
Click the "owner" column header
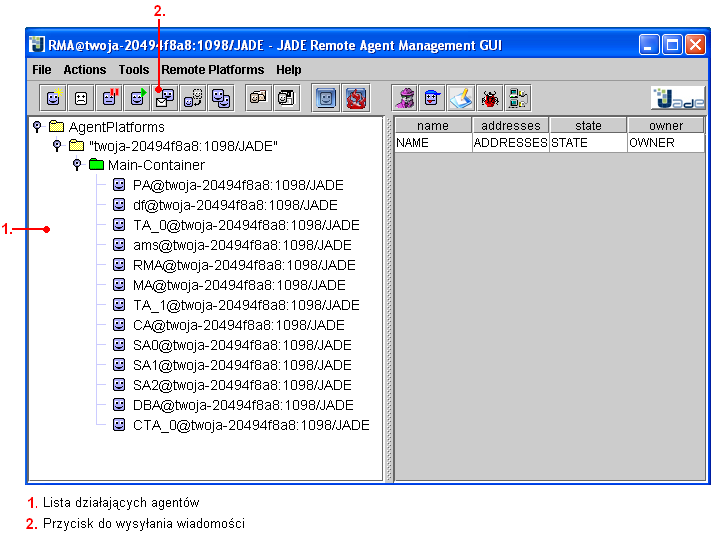666,125
